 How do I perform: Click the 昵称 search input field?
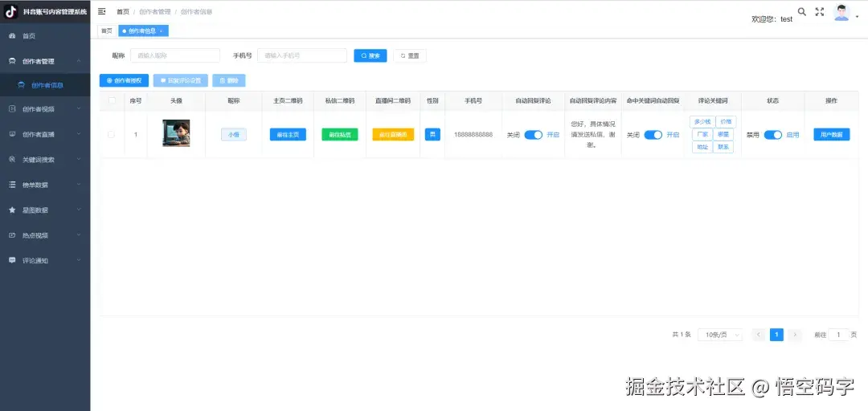175,56
